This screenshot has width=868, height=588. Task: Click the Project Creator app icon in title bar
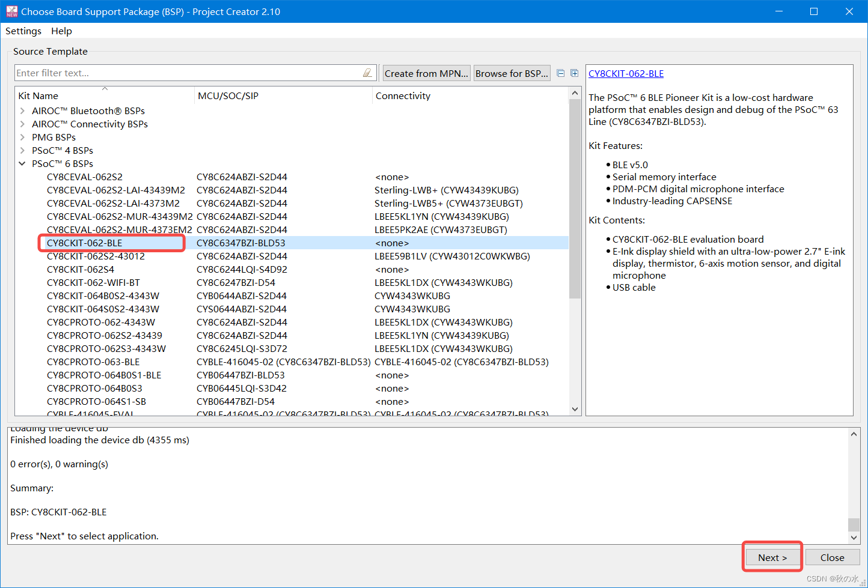(x=11, y=11)
